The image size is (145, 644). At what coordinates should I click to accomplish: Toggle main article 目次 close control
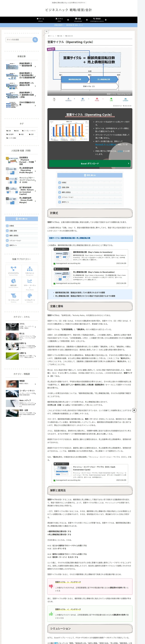tap(90, 175)
